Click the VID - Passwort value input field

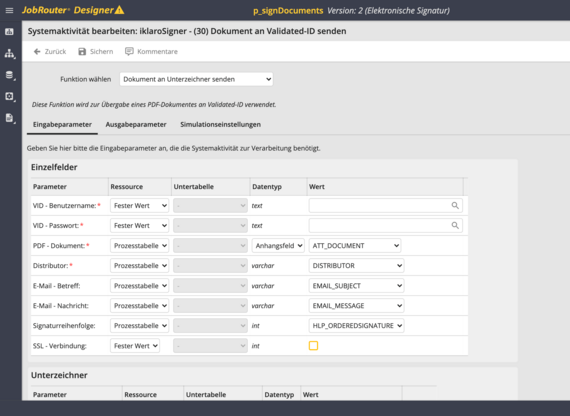pos(385,225)
